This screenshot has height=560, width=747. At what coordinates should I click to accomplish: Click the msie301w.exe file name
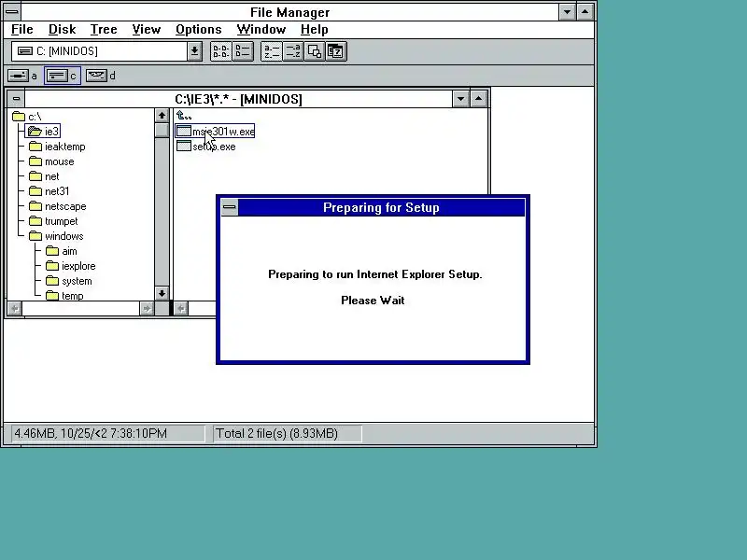click(x=223, y=132)
